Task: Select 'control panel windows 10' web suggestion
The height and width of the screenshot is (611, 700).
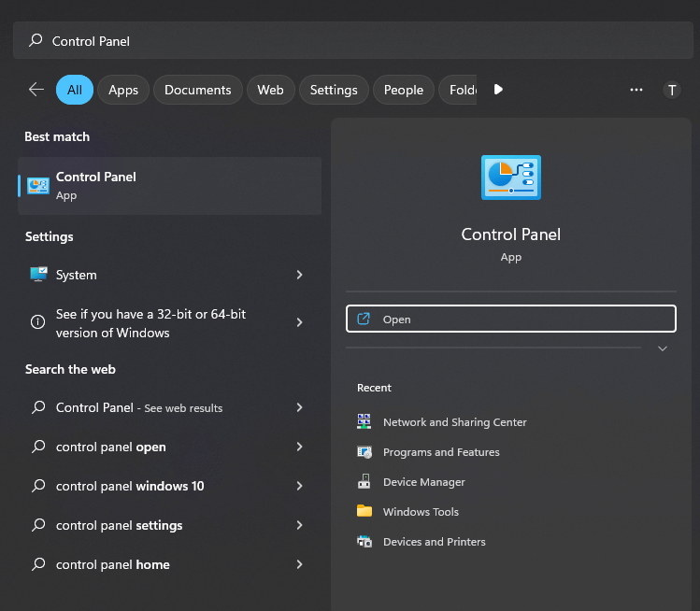Action: click(170, 486)
